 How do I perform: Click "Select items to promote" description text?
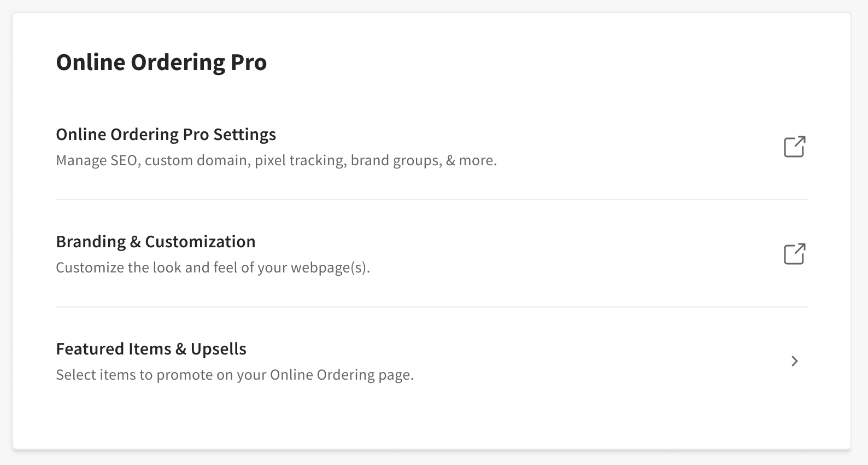pos(234,375)
